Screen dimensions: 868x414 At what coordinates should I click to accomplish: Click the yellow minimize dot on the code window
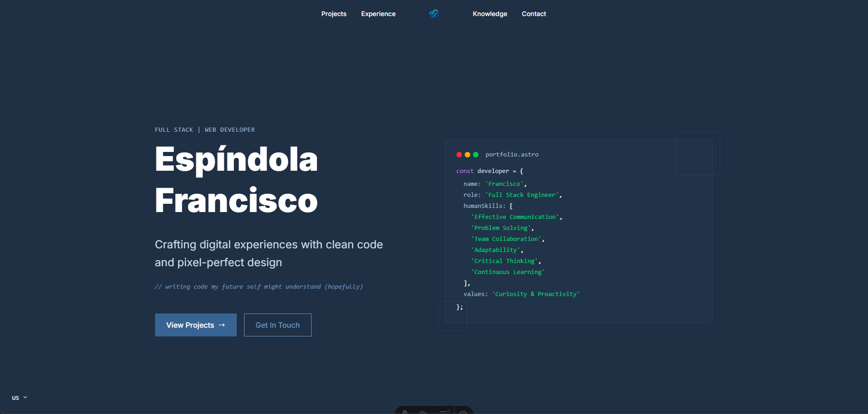[467, 155]
